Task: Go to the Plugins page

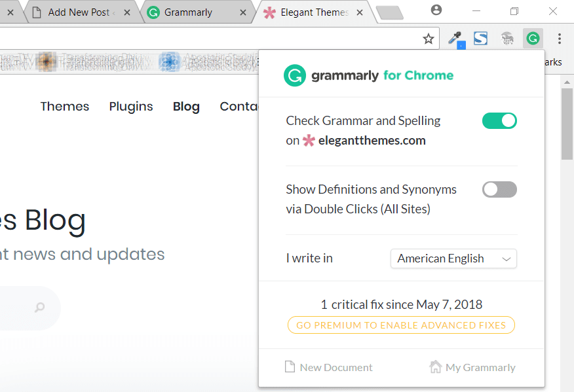Action: coord(131,107)
